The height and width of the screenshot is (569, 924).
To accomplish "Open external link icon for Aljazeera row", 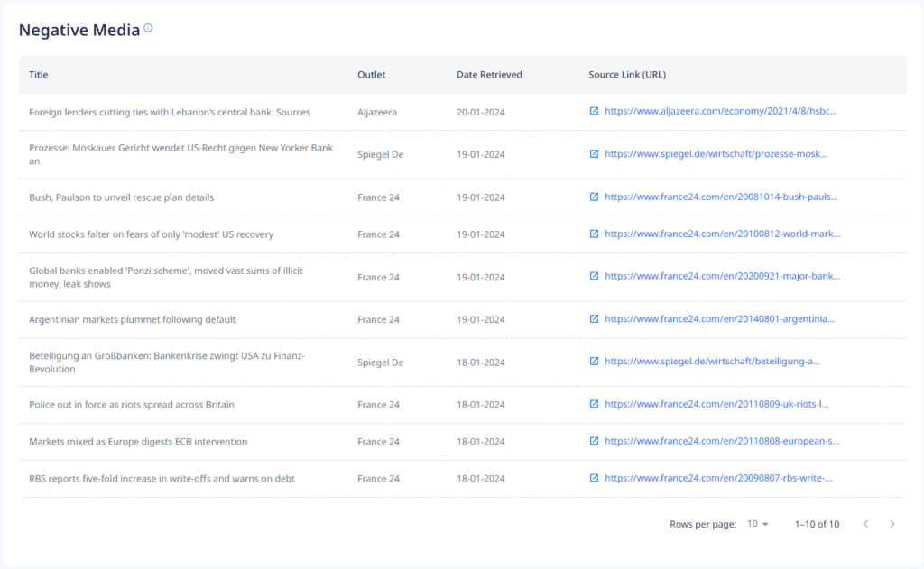I will point(594,111).
